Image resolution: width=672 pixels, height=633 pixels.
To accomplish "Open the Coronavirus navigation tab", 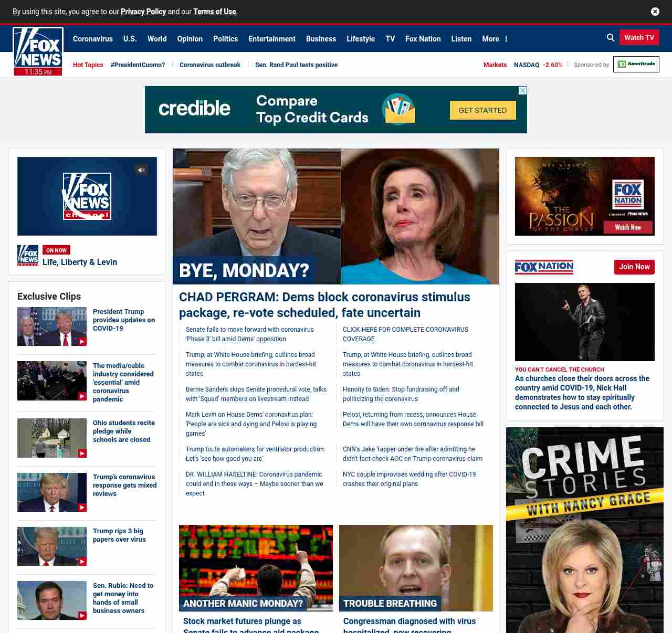I will pos(93,39).
